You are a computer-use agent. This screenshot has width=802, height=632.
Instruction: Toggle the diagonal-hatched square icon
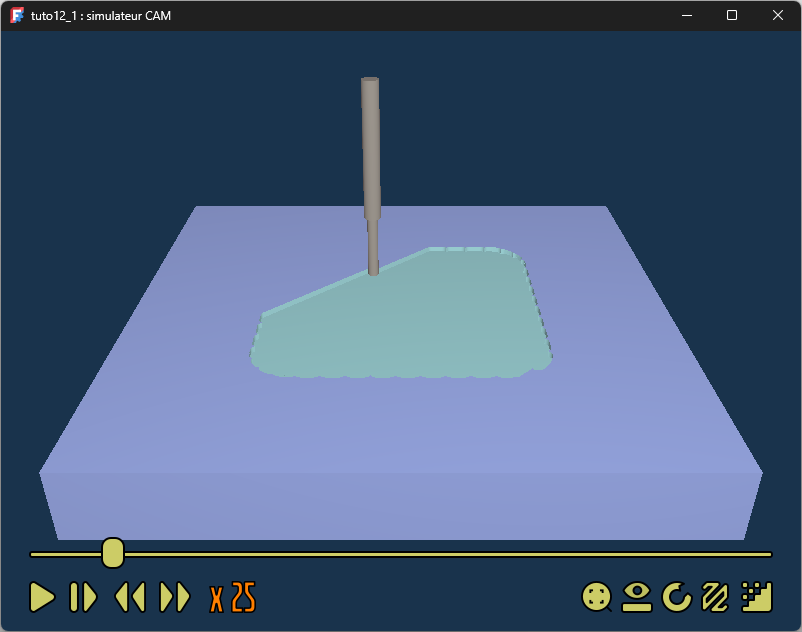click(x=716, y=597)
